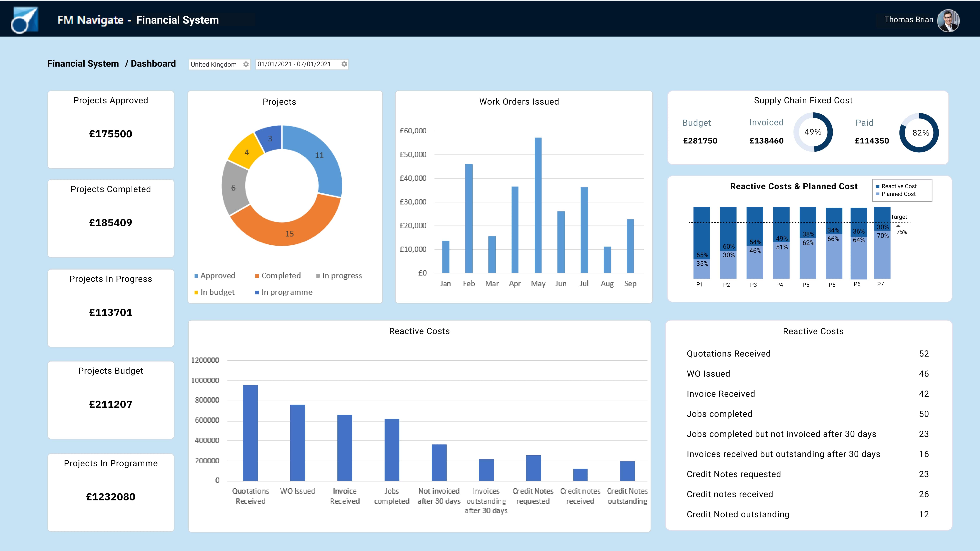Select the Credit notes received 26 row
The image size is (980, 551).
[807, 494]
